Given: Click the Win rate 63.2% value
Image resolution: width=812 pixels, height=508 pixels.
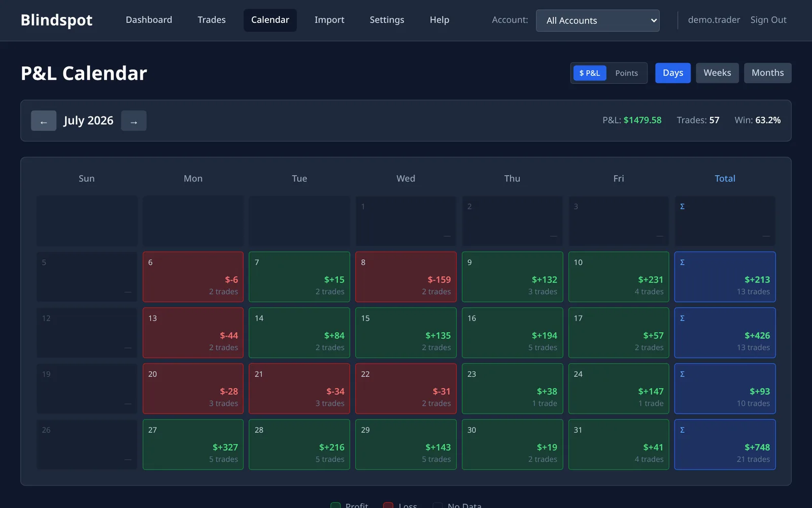Looking at the screenshot, I should (768, 120).
